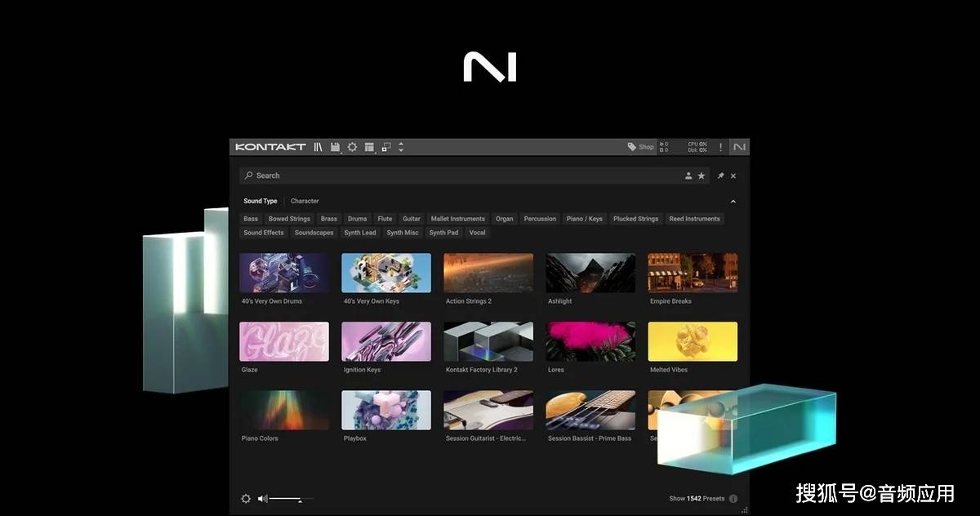Image resolution: width=980 pixels, height=516 pixels.
Task: Expand the volume slider arrow marker
Action: tap(300, 500)
